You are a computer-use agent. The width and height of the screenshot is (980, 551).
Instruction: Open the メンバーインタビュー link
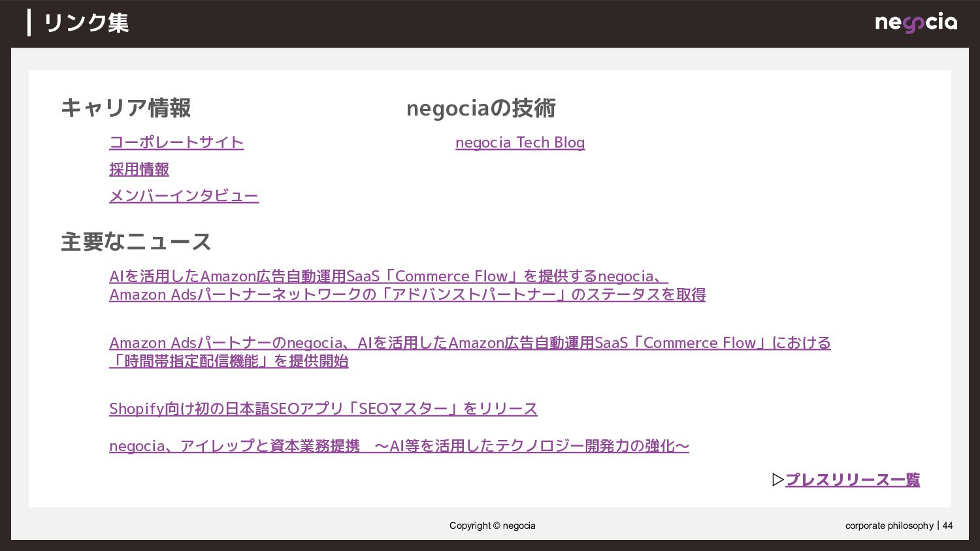pos(184,196)
